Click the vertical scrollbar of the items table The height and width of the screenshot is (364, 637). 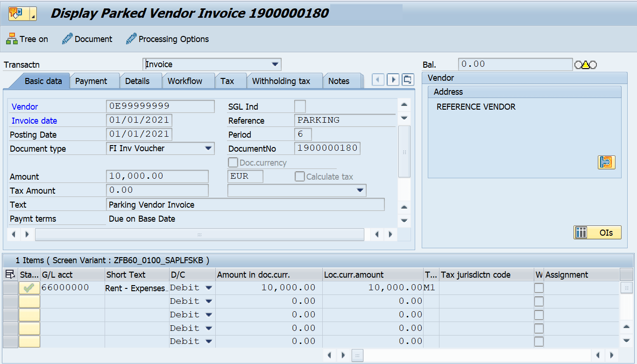[627, 308]
